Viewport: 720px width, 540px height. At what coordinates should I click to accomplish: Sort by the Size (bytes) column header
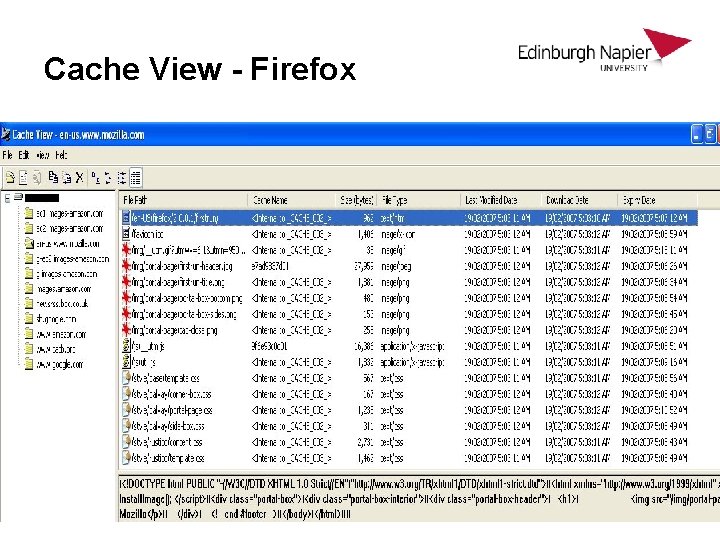click(x=356, y=200)
